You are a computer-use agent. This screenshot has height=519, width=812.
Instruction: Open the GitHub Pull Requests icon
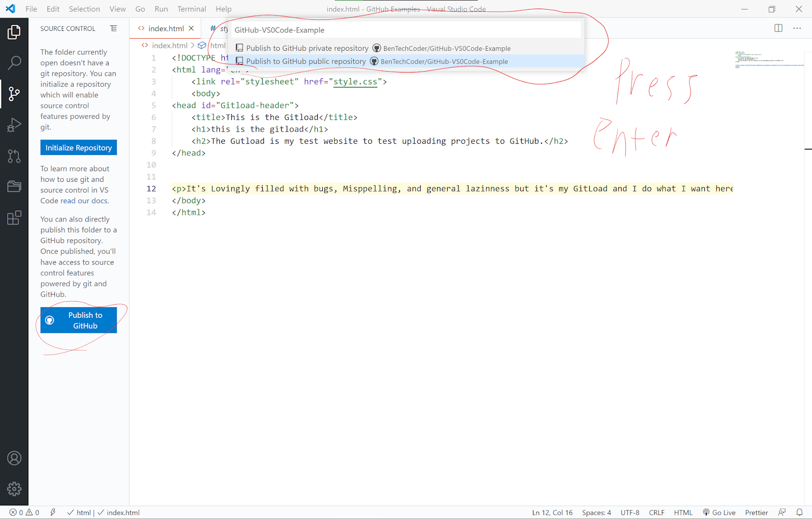point(14,156)
